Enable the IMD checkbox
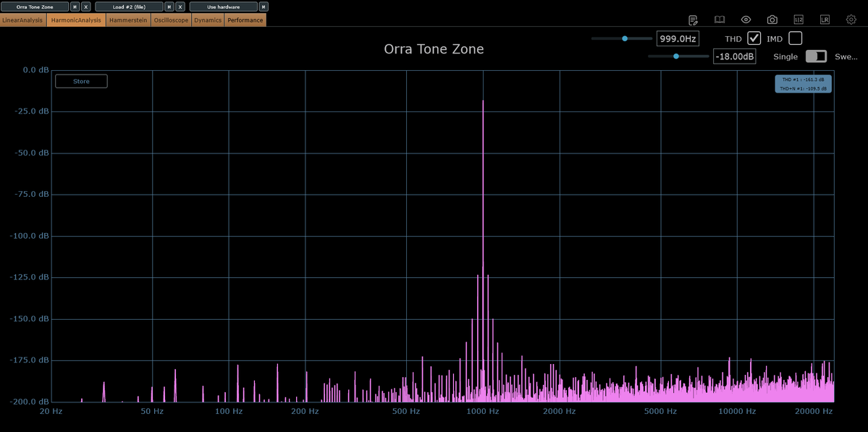This screenshot has height=432, width=868. [x=796, y=39]
